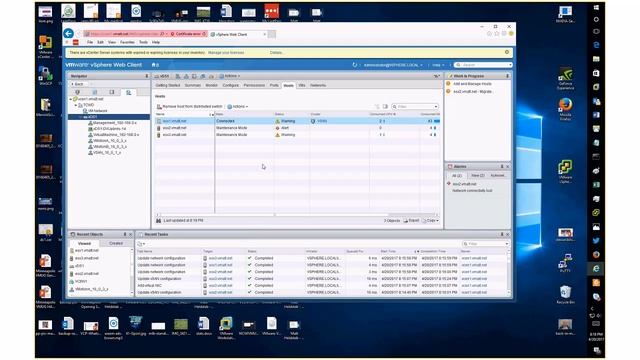Click the Export button below hosts table
The width and height of the screenshot is (640, 360).
(x=411, y=220)
